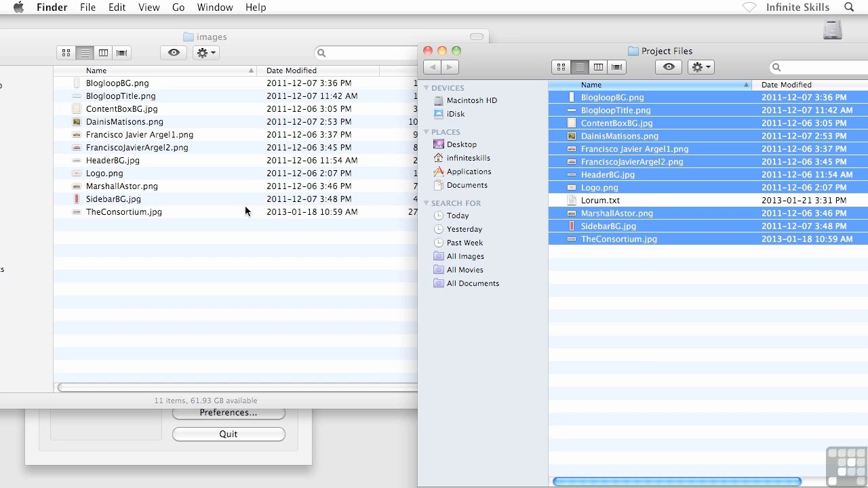Open the View menu
This screenshot has width=868, height=488.
[149, 7]
